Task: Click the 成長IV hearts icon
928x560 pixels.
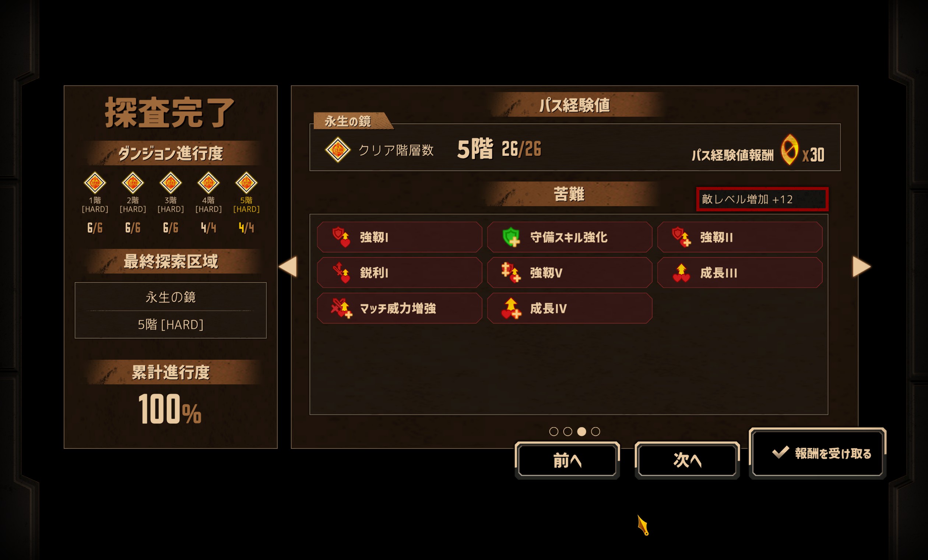Action: coord(511,308)
